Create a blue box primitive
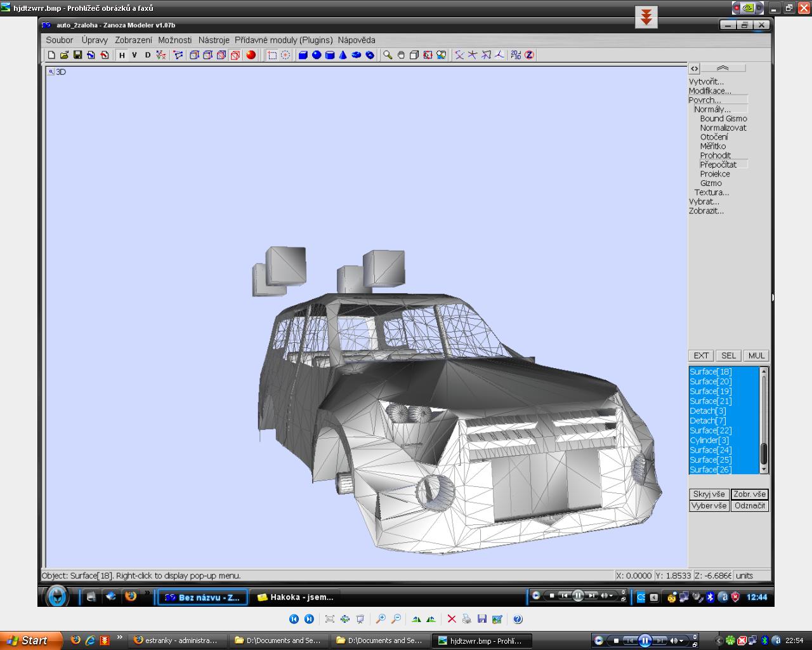This screenshot has width=812, height=650. click(303, 55)
